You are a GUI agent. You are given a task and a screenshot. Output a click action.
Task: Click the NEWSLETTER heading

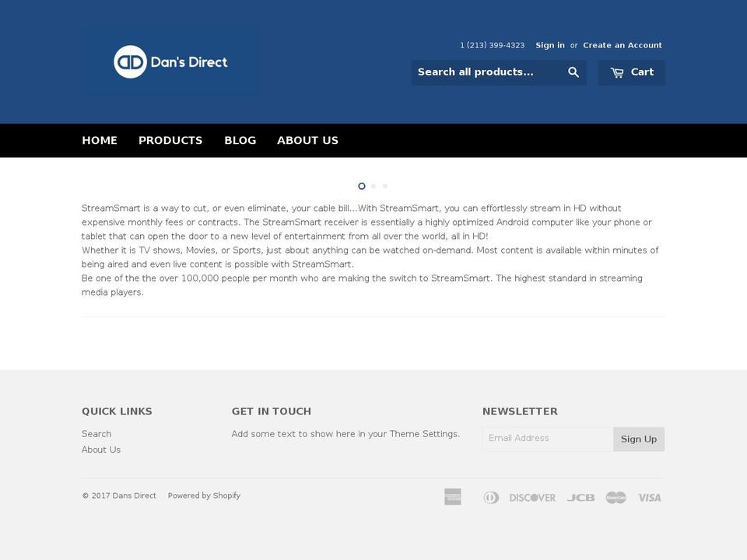pos(520,411)
